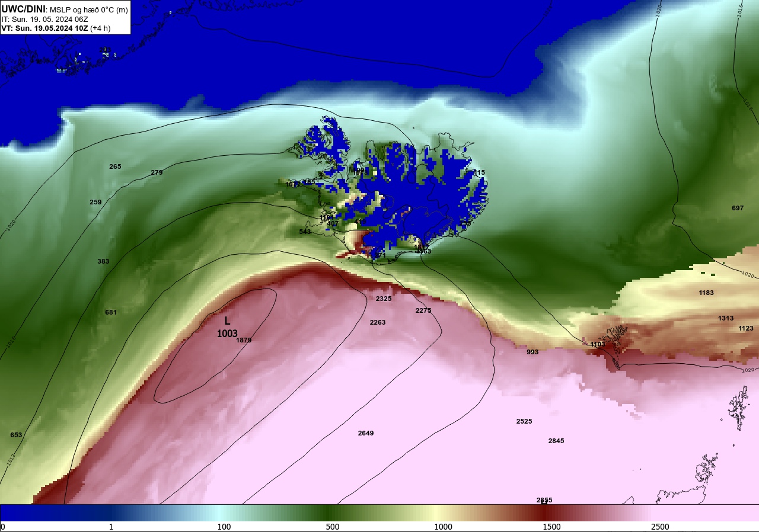Click the colour scale label 1500
This screenshot has height=532, width=759.
pos(552,527)
